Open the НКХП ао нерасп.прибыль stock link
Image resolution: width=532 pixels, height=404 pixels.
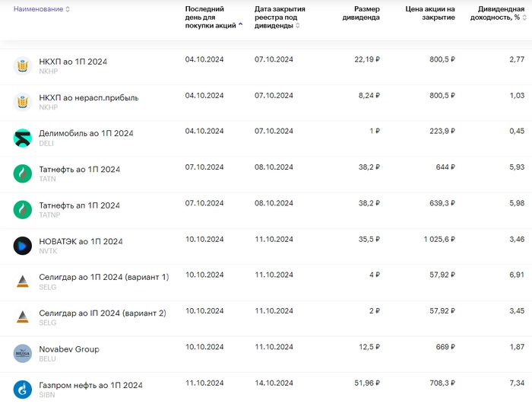point(89,97)
